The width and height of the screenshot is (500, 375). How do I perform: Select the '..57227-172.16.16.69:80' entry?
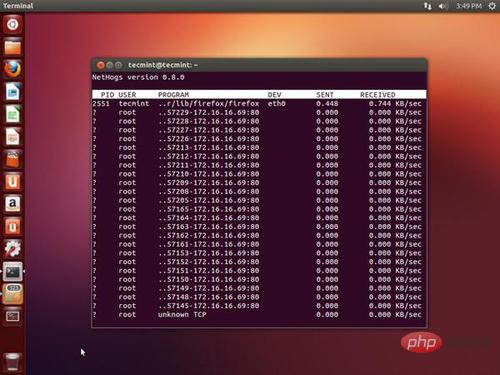(209, 130)
